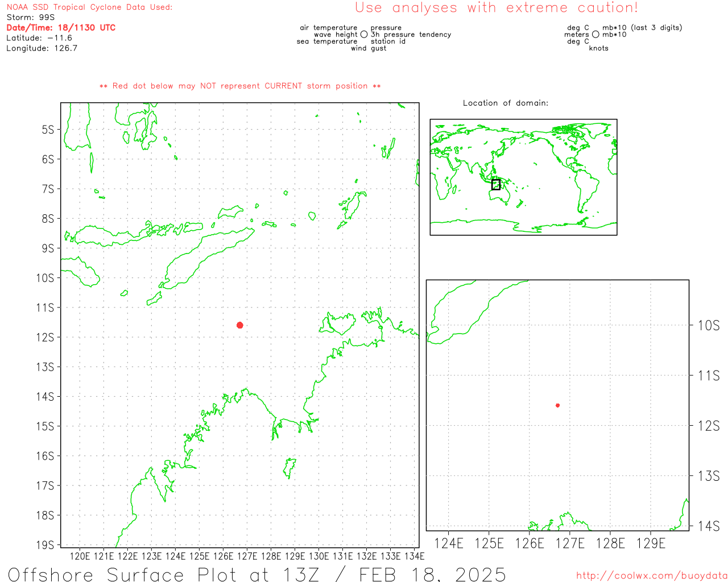The image size is (728, 582).
Task: Select the 'Date/Time: 18/1130 UTC' line
Action: (x=61, y=28)
